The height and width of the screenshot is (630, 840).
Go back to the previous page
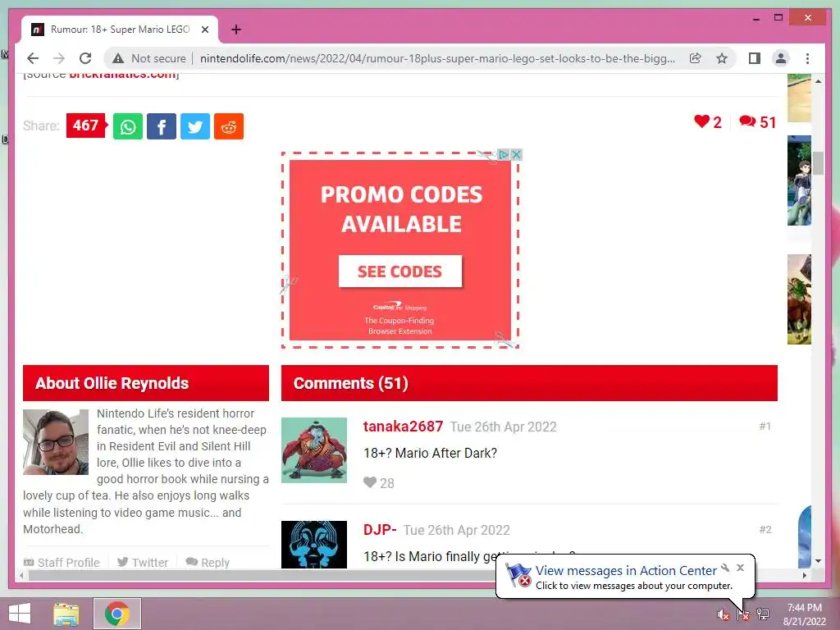[33, 58]
